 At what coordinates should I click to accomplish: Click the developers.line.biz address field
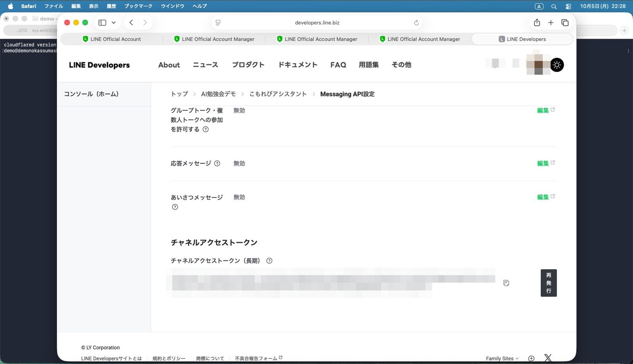317,23
